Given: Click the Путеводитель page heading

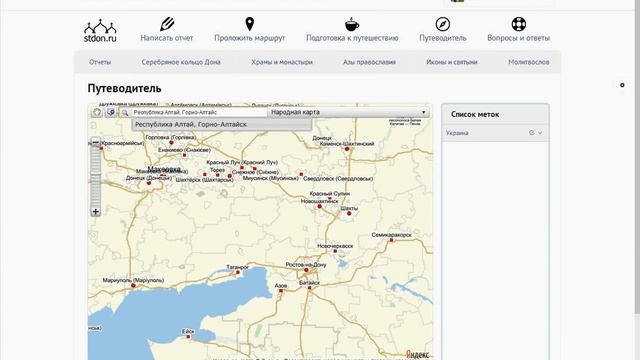Looking at the screenshot, I should tap(124, 89).
